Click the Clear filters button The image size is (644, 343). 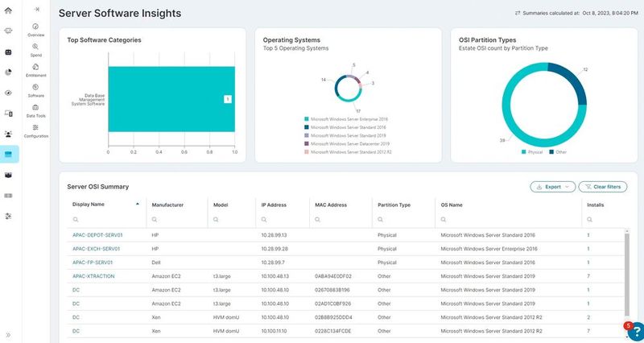(602, 187)
